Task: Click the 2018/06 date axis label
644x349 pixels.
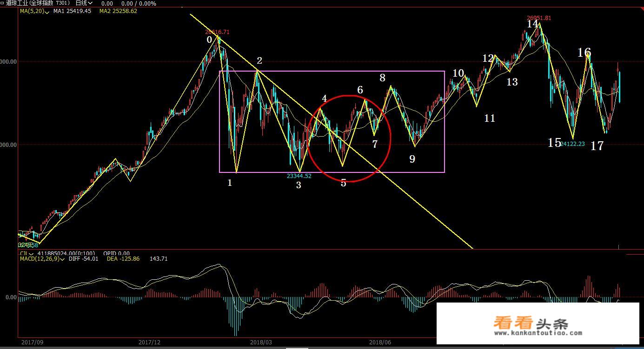Action: pyautogui.click(x=380, y=342)
